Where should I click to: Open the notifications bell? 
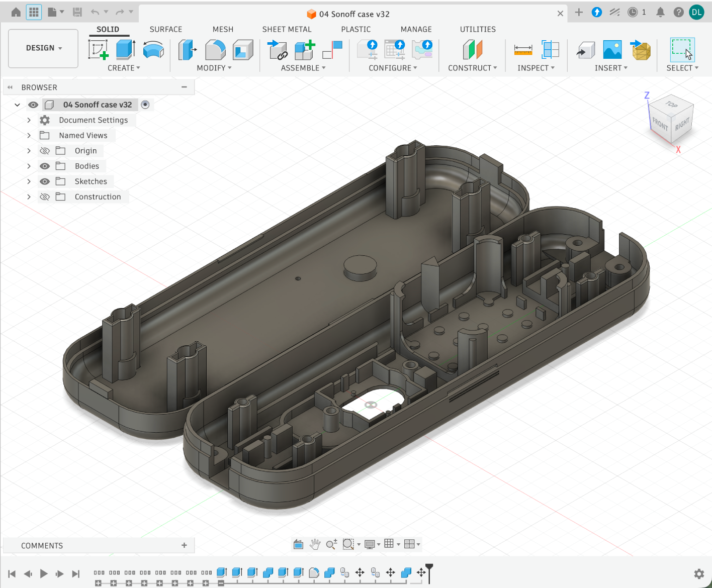click(x=660, y=12)
